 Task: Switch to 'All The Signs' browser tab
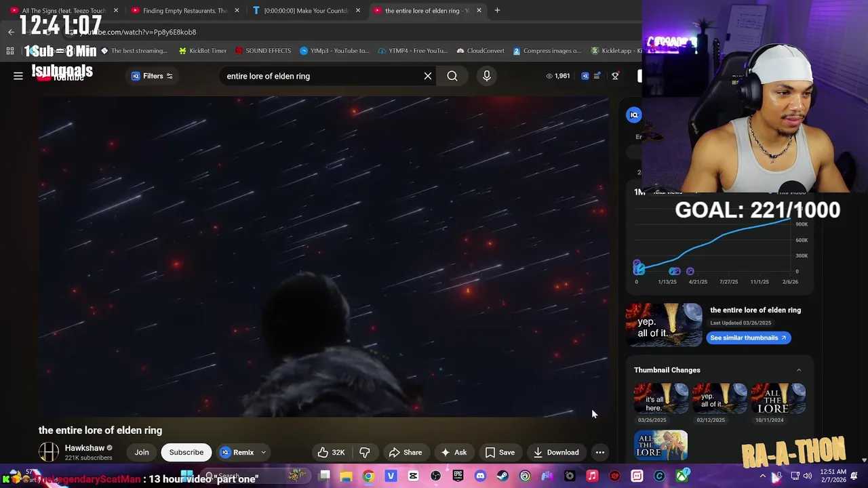click(64, 10)
